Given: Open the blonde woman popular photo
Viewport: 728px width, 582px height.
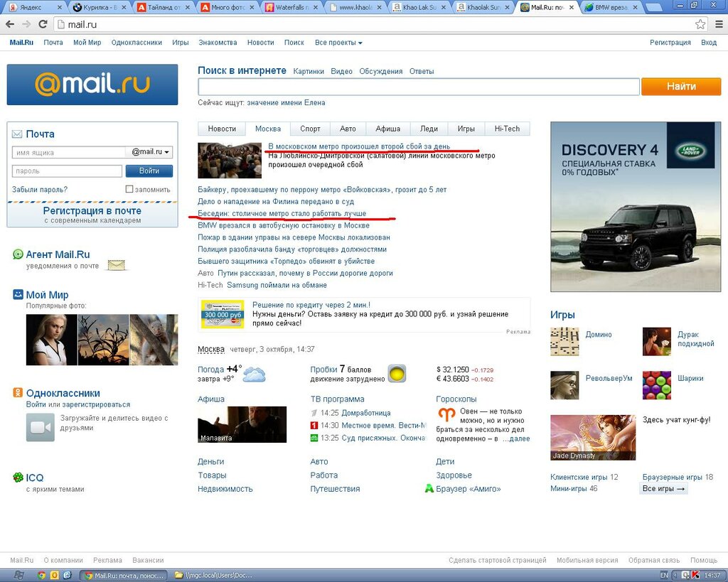Looking at the screenshot, I should [51, 340].
